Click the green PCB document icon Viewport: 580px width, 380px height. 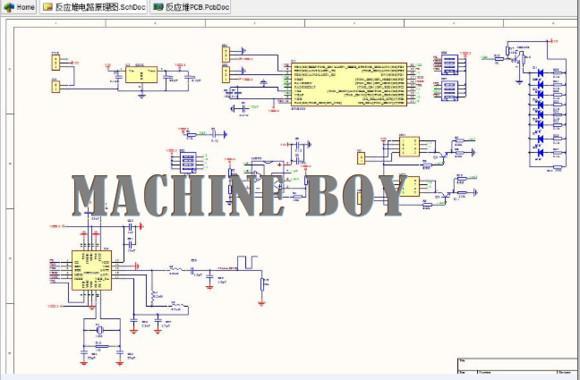click(x=158, y=7)
